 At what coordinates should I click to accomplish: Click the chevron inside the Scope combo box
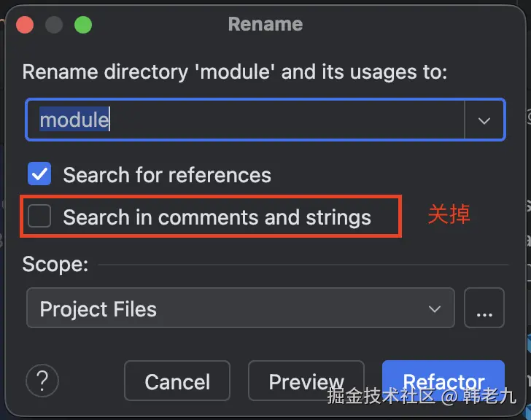point(435,308)
